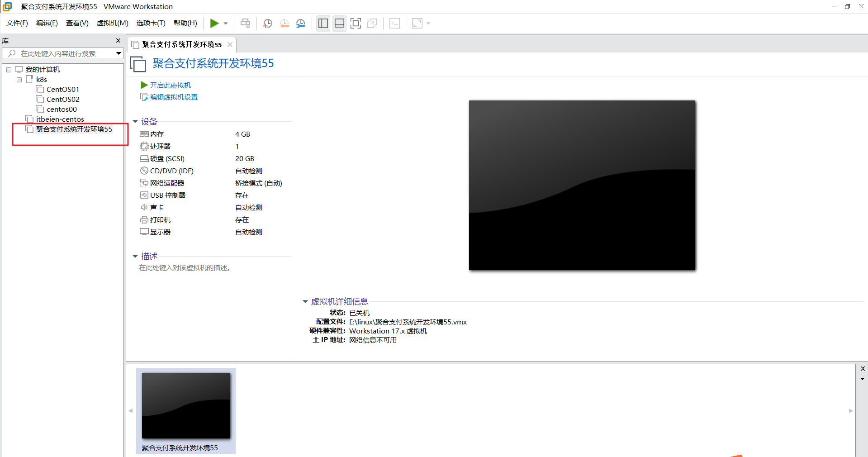Toggle the thumbnail bar view
Image resolution: width=868 pixels, height=457 pixels.
point(339,24)
